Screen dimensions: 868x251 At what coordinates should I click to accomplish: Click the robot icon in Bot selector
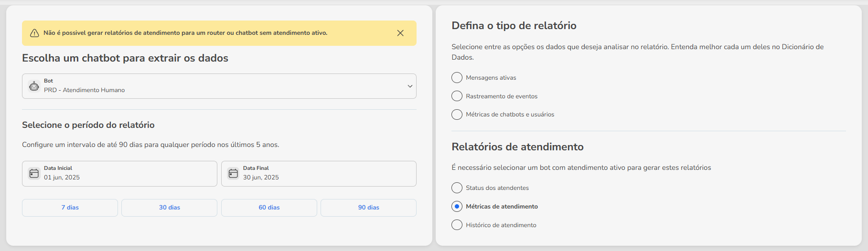pos(34,86)
